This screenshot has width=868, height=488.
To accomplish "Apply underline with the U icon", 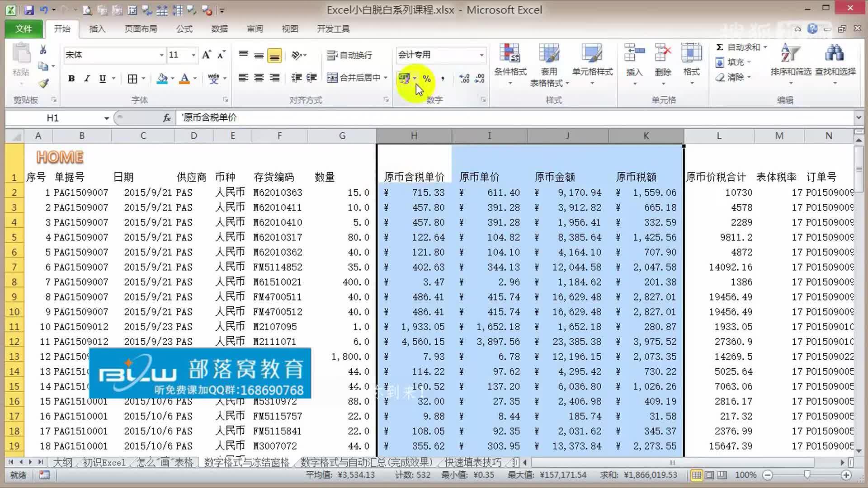I will pyautogui.click(x=102, y=78).
